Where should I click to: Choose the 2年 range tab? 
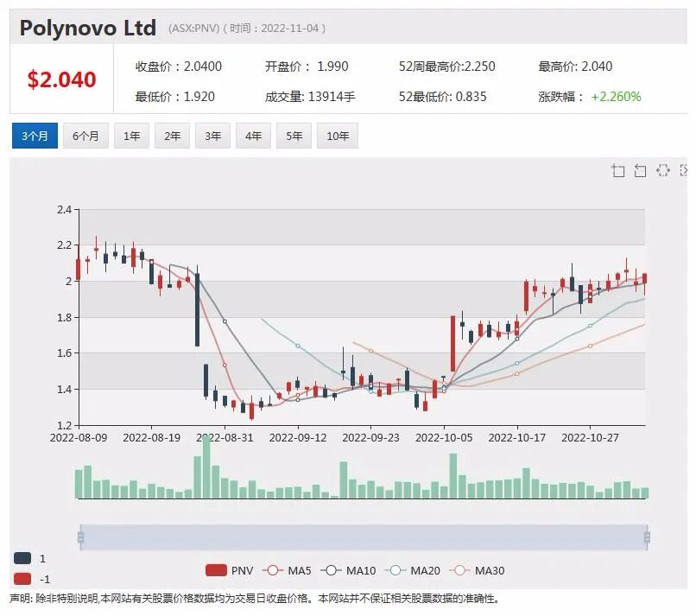[172, 136]
